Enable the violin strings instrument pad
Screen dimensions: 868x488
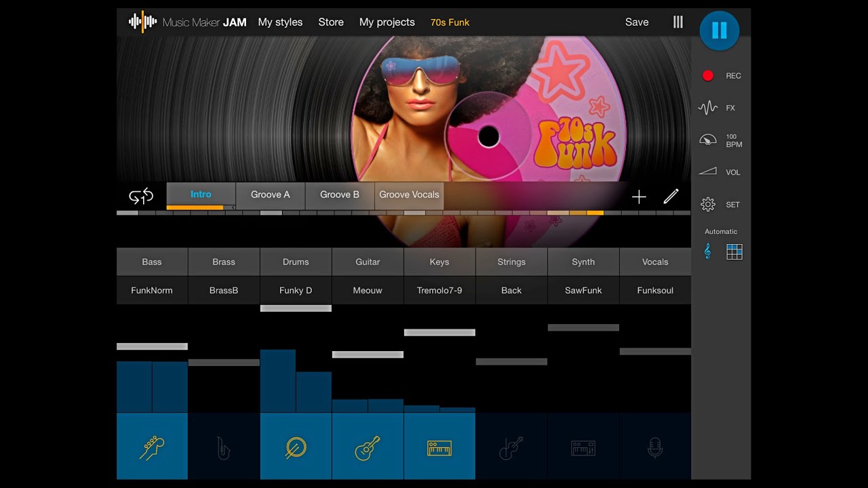pos(511,446)
